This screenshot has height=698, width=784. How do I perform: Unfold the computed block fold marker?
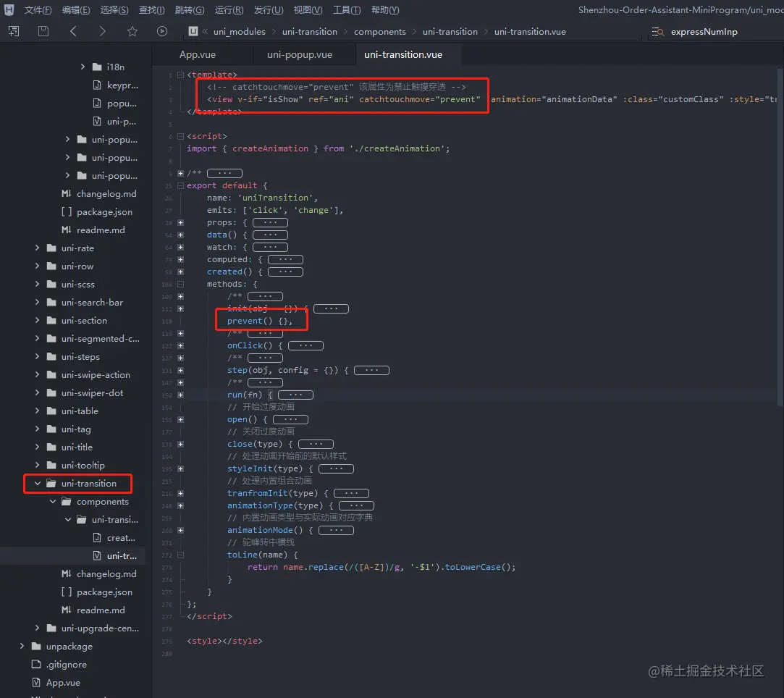180,259
